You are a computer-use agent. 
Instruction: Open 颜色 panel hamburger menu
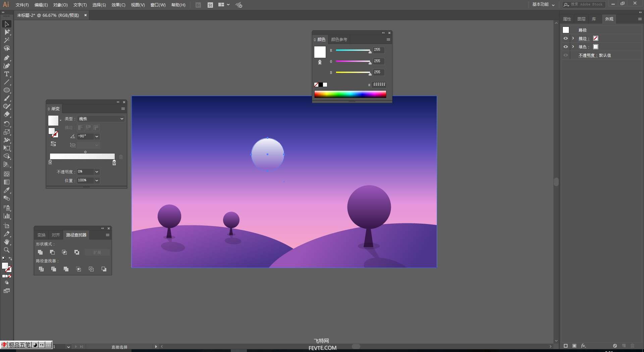[388, 40]
